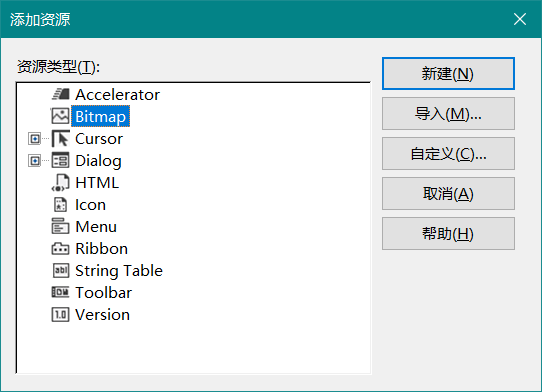This screenshot has height=392, width=542.
Task: Select Version resource type label
Action: pyautogui.click(x=102, y=315)
